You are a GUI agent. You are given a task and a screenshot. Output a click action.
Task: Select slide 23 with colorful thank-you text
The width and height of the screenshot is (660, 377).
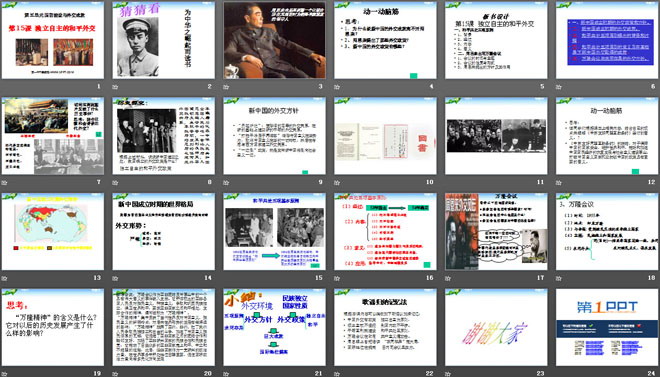click(496, 327)
